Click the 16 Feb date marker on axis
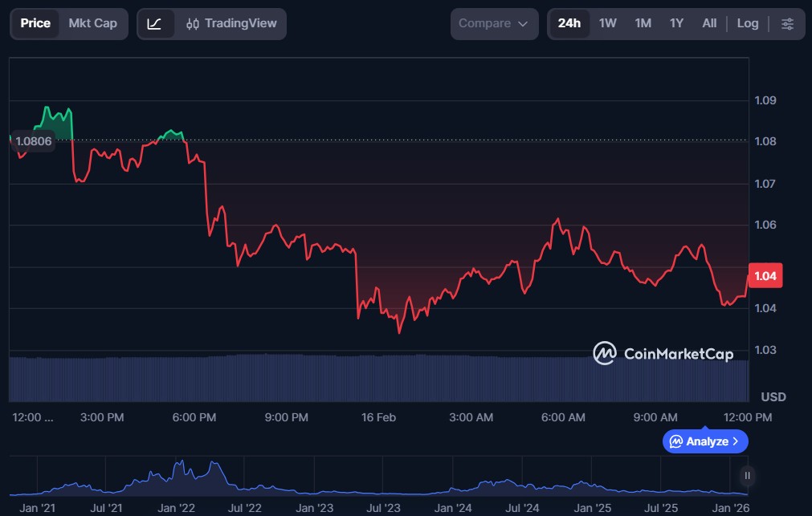 tap(378, 417)
